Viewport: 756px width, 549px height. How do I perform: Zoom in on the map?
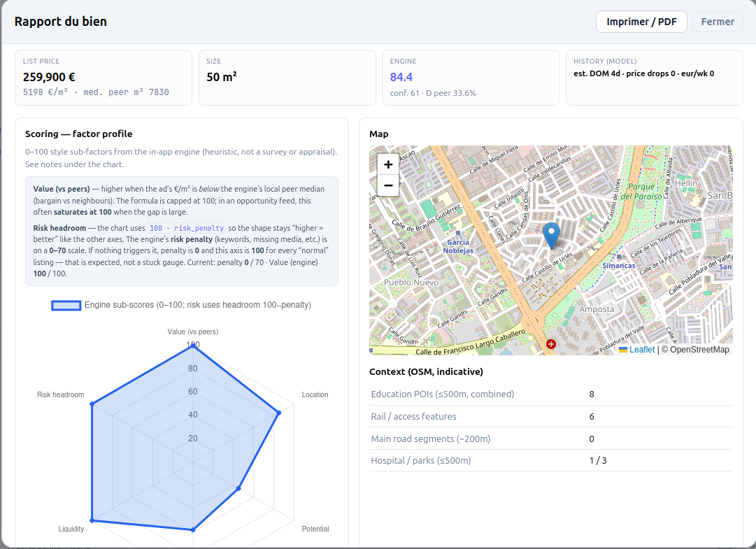click(388, 164)
